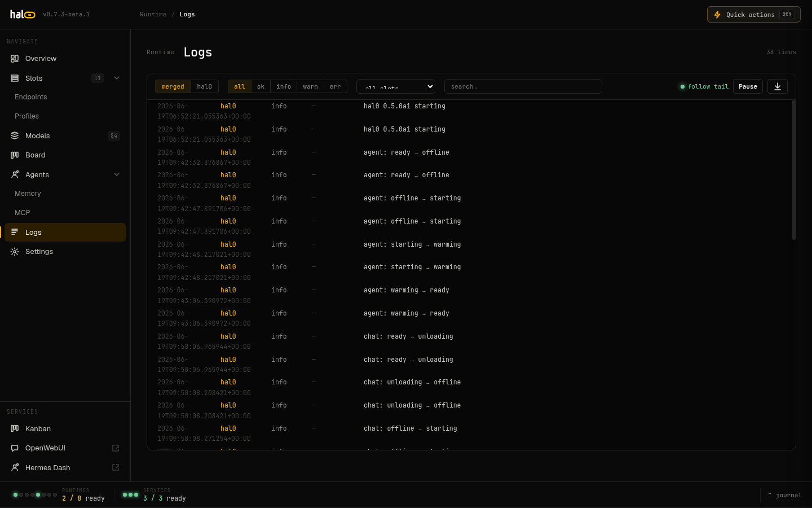Click the Models count badge 84

coord(114,135)
